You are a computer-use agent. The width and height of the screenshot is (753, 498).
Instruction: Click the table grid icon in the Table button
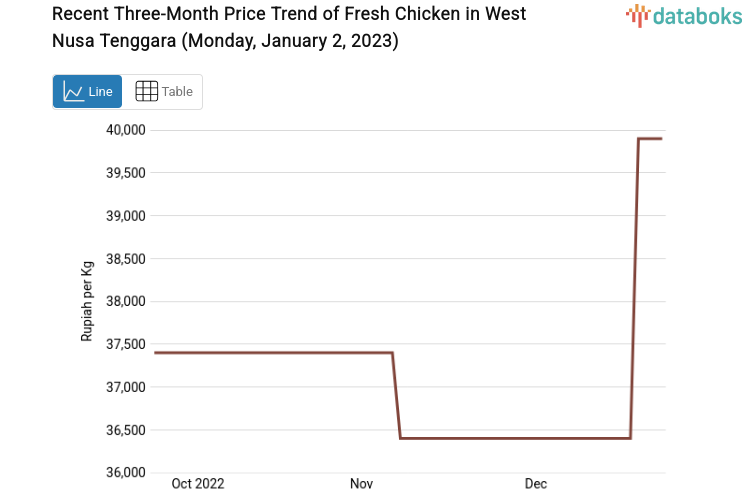click(146, 91)
